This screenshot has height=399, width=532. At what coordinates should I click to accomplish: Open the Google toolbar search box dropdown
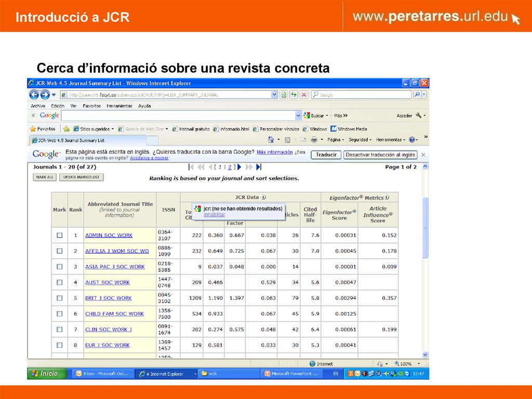(298, 115)
